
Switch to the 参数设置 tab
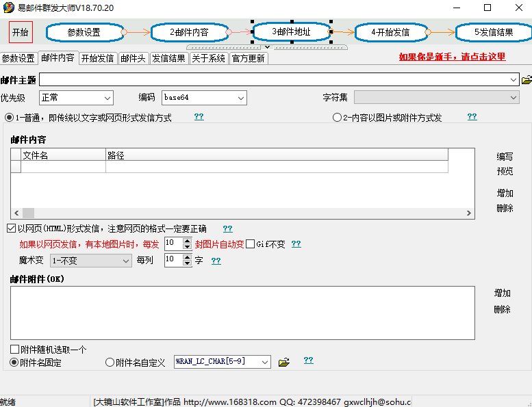[18, 58]
